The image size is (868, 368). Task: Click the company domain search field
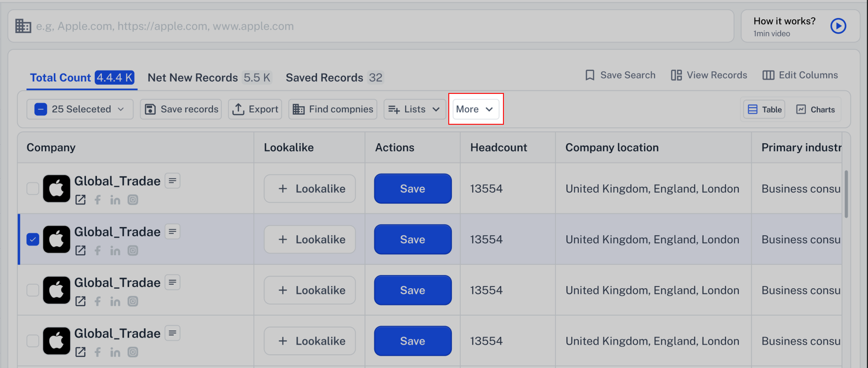click(371, 26)
